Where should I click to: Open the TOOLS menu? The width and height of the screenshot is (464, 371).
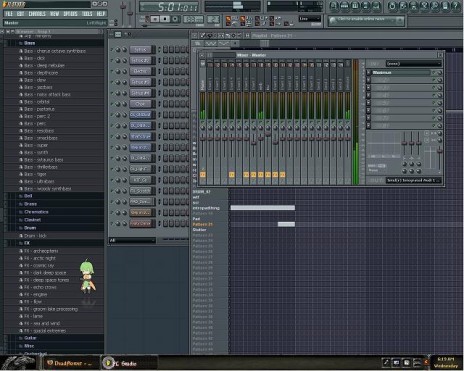87,14
